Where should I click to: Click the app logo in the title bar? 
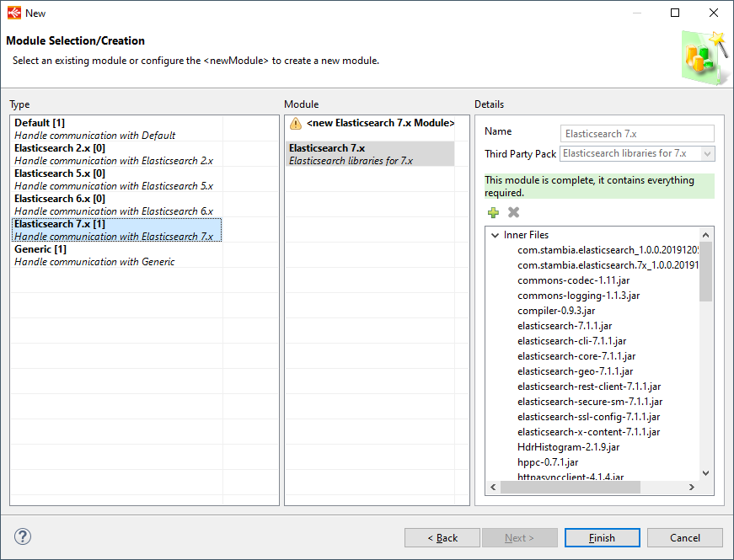tap(14, 13)
